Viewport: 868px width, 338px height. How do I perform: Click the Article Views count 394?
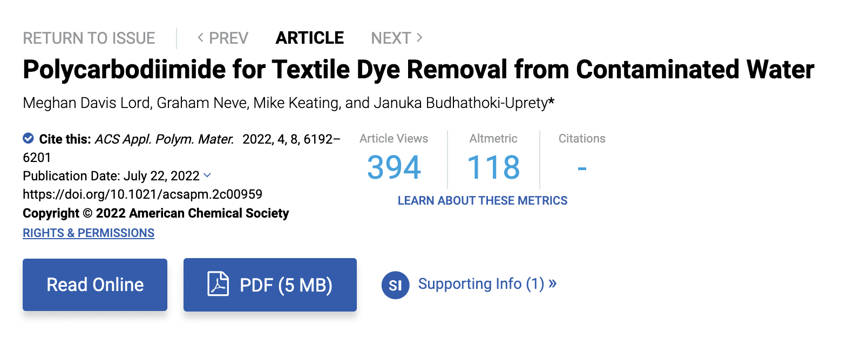(x=394, y=167)
